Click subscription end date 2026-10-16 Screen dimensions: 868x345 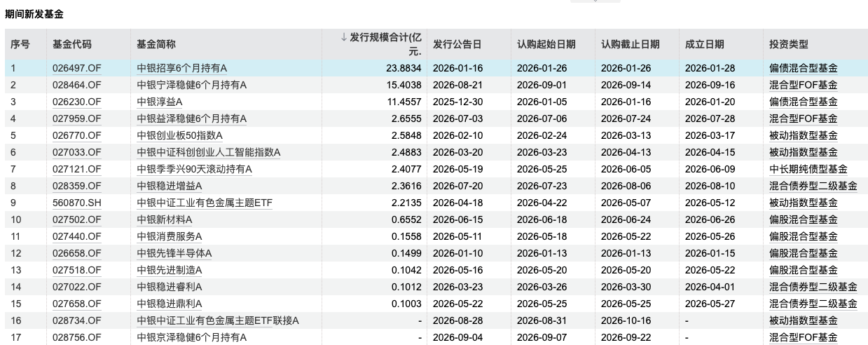pos(626,320)
